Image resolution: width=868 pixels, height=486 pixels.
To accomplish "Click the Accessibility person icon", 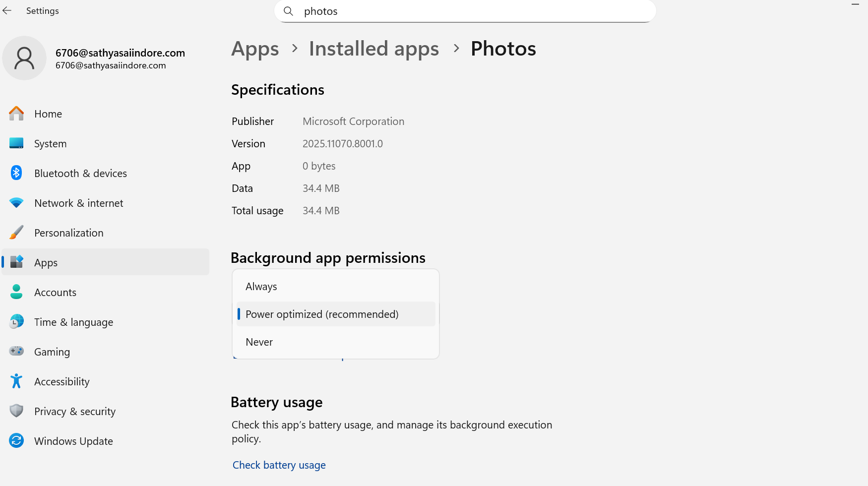I will (16, 381).
